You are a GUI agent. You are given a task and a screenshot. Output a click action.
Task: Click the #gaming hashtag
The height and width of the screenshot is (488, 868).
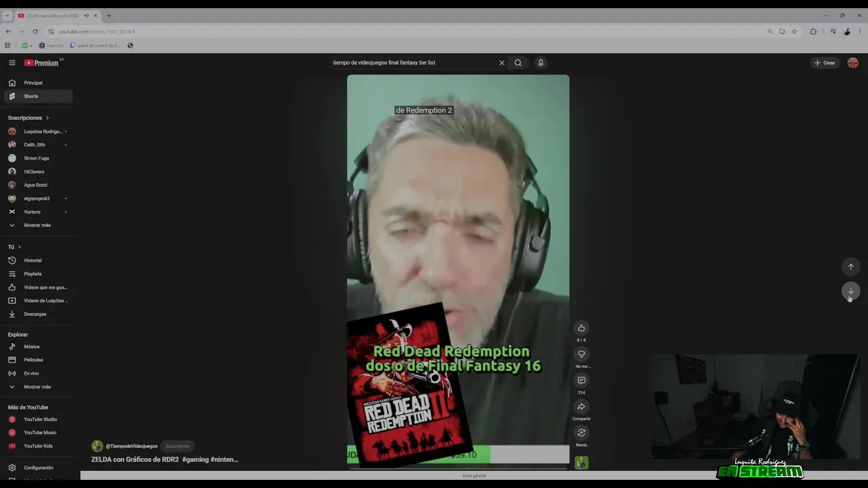[195, 460]
